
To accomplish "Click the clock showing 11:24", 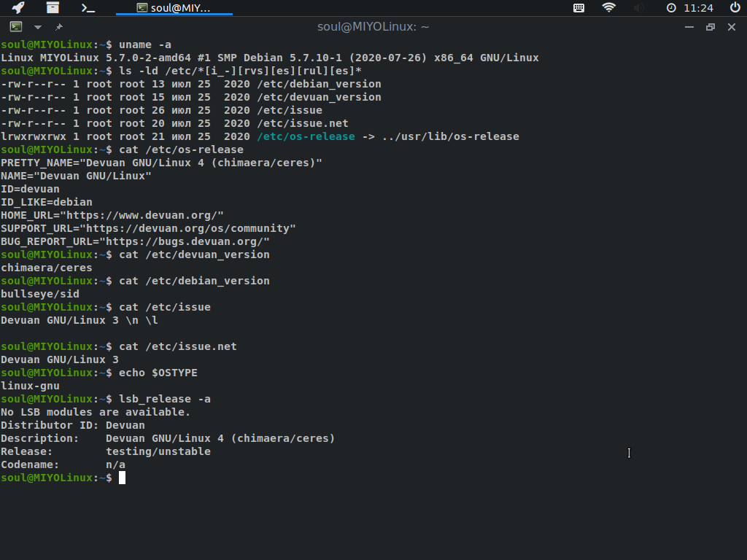I will [x=690, y=7].
